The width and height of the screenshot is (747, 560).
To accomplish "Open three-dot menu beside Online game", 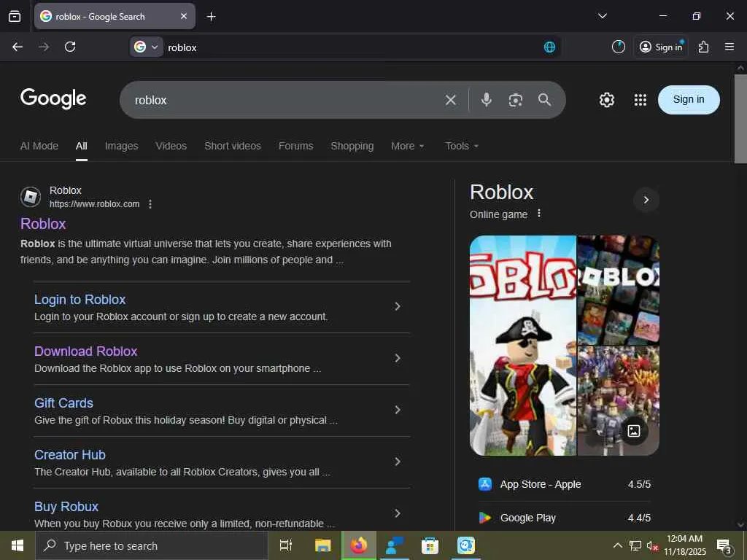I will point(539,214).
